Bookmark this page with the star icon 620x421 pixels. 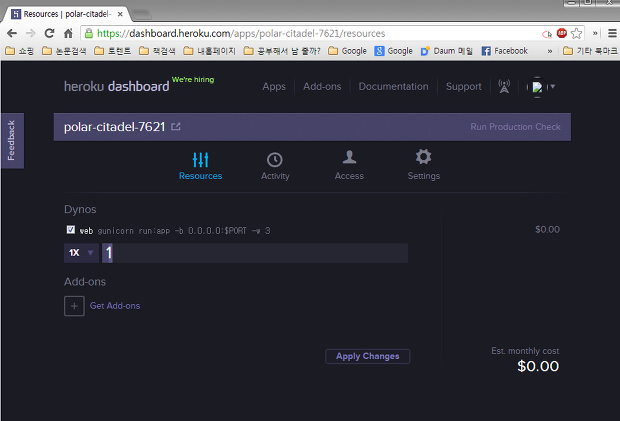(x=577, y=33)
